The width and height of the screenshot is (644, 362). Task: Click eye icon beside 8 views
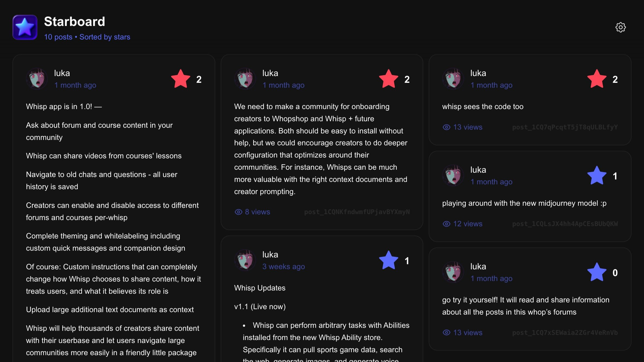238,212
